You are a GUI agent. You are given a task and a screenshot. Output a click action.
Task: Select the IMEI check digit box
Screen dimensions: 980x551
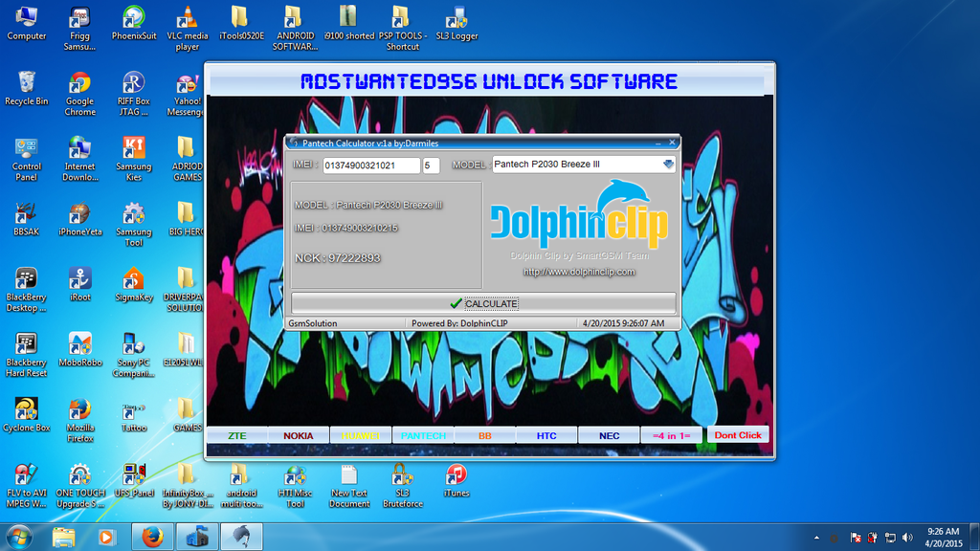431,165
